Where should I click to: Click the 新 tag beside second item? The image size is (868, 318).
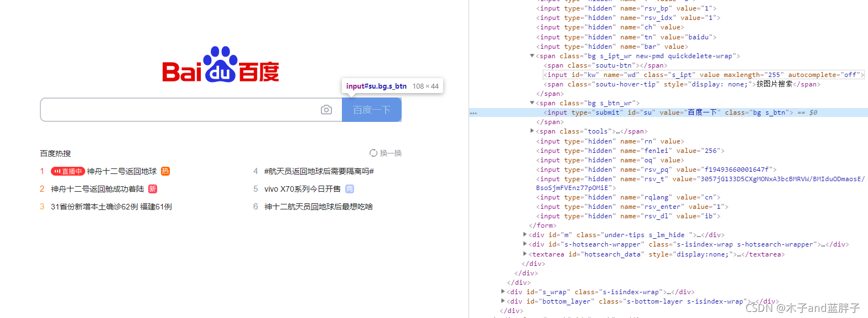click(153, 189)
